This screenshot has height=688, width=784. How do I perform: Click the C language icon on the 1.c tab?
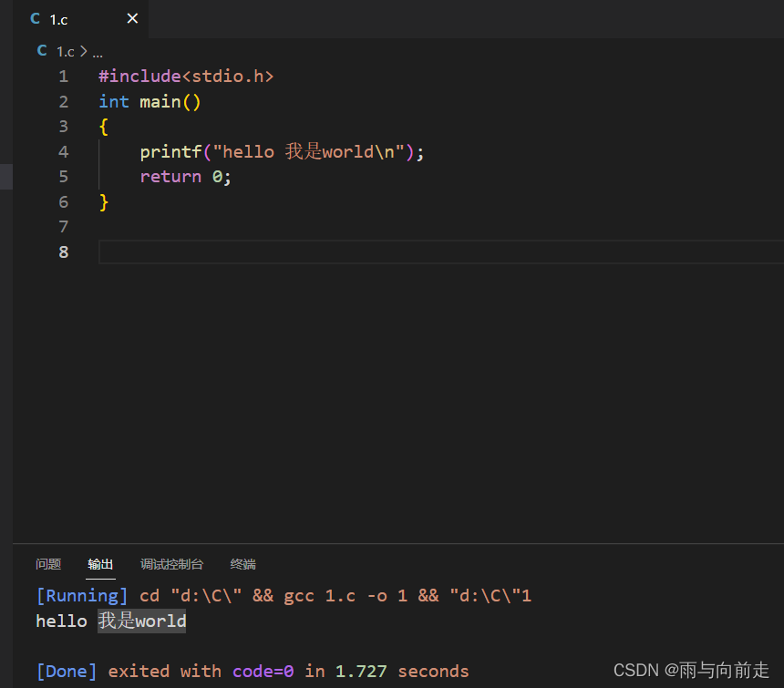[x=33, y=18]
